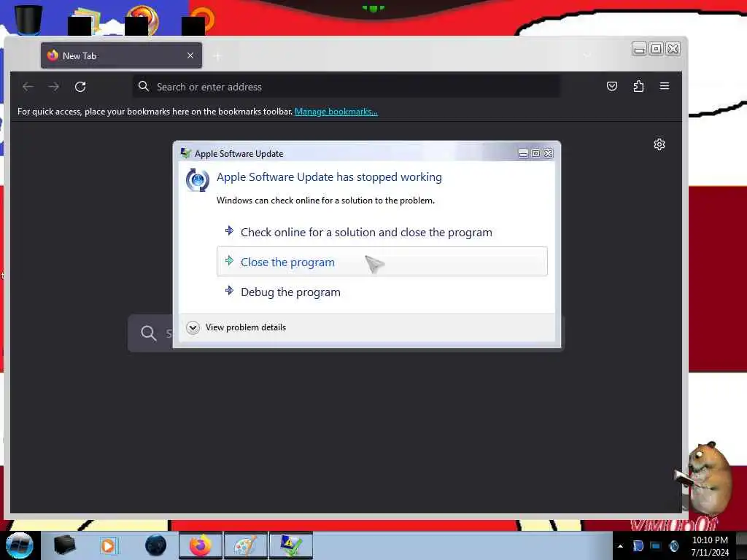Open the Extensions puzzle icon
Viewport: 747px width, 560px height.
tap(638, 86)
